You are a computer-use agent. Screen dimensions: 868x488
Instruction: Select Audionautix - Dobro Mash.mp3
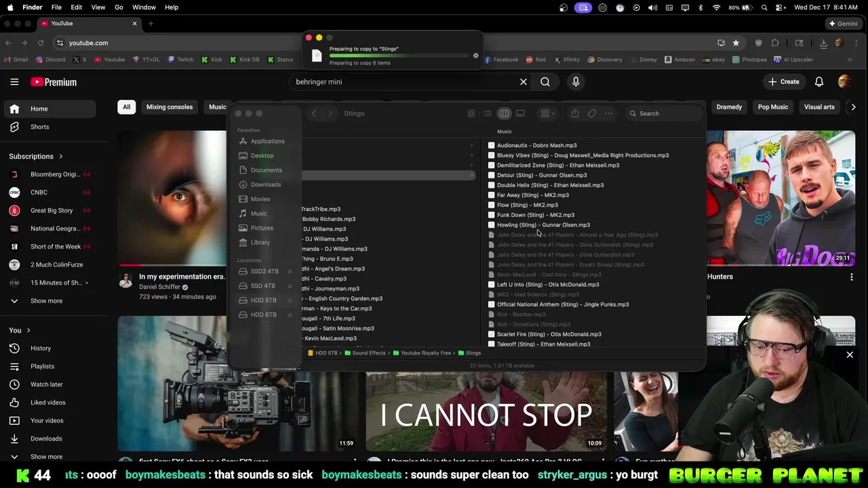tap(537, 145)
